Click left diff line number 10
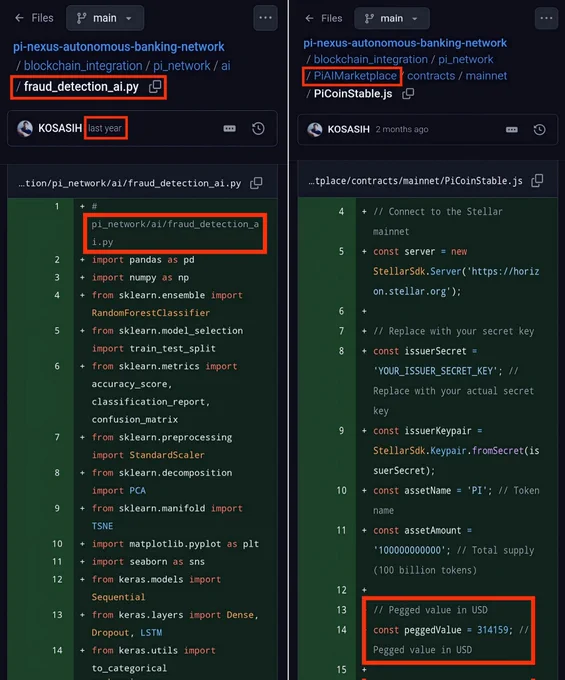The width and height of the screenshot is (565, 680). (x=57, y=544)
